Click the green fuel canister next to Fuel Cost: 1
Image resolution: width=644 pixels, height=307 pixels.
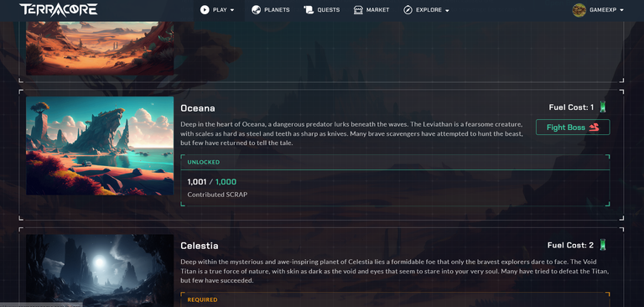pos(603,107)
